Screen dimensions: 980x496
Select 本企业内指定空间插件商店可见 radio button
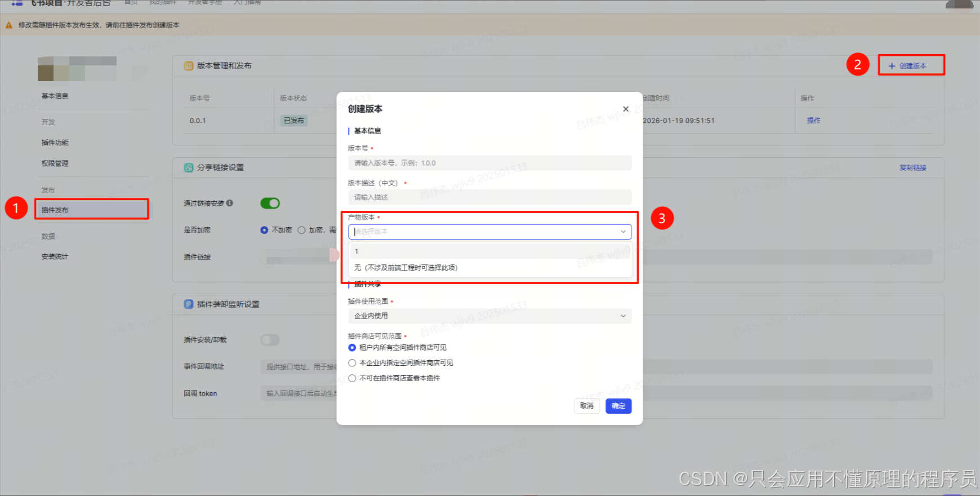352,363
